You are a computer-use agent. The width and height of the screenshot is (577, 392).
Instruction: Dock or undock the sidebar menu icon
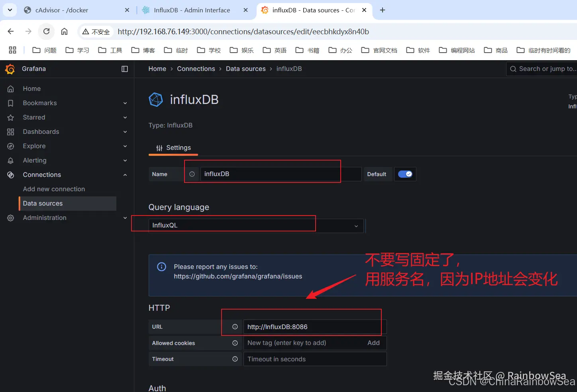tap(125, 69)
